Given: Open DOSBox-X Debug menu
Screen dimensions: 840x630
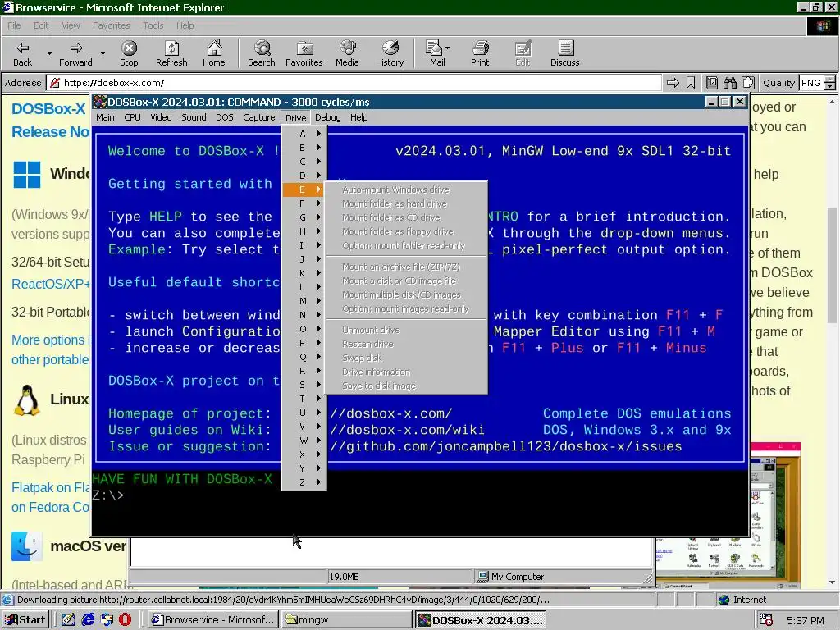Looking at the screenshot, I should 328,117.
